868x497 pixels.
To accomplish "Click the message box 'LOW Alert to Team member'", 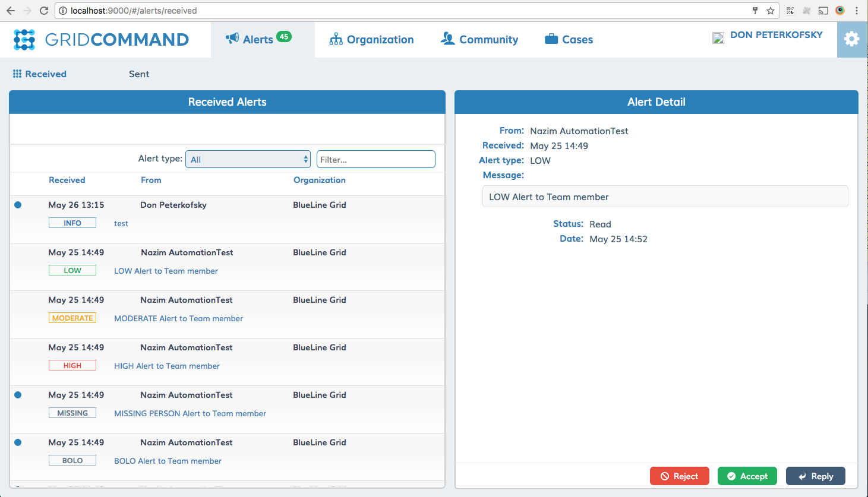I will click(665, 197).
